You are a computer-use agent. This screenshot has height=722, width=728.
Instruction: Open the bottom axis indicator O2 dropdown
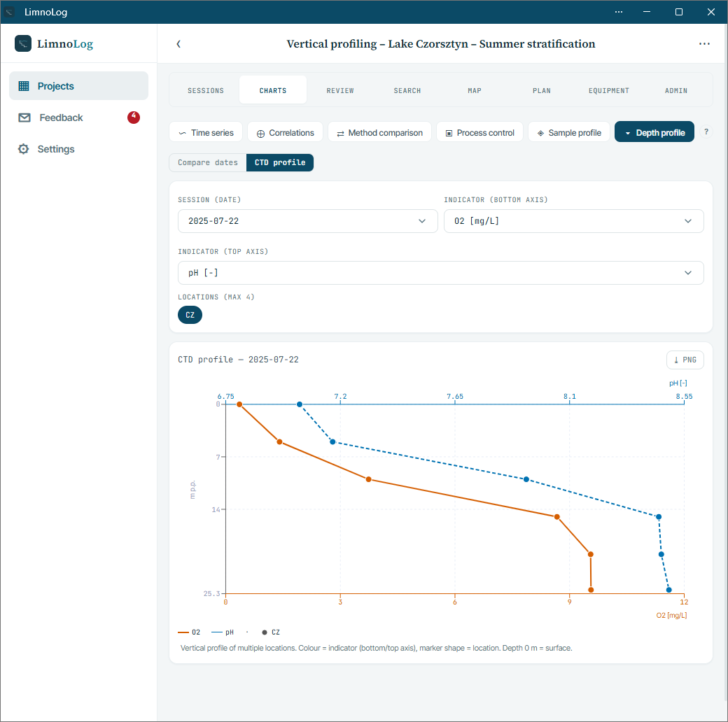tap(573, 221)
